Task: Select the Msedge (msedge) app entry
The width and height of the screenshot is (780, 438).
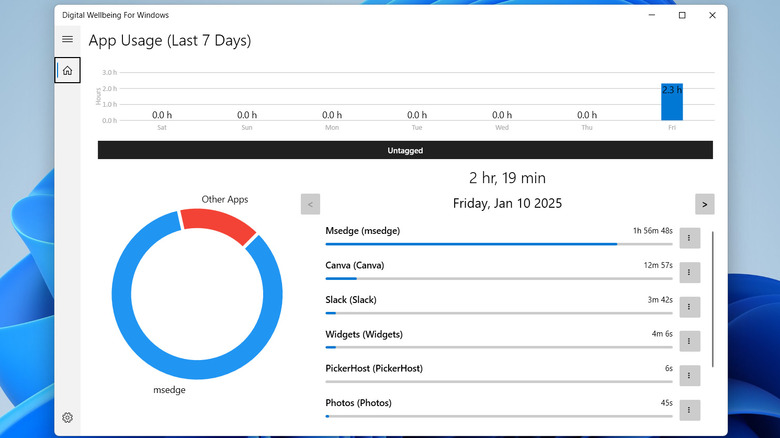Action: [363, 231]
